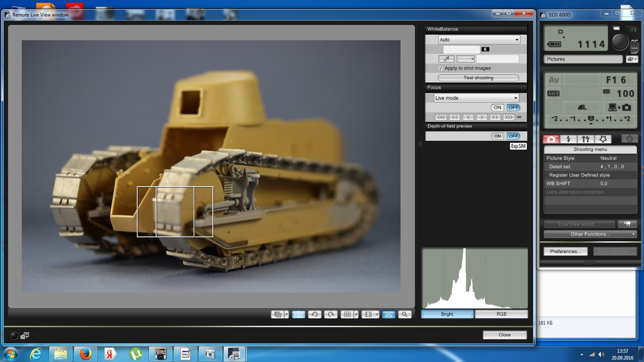Turn Focus ON
This screenshot has width=644, height=362.
pos(498,108)
